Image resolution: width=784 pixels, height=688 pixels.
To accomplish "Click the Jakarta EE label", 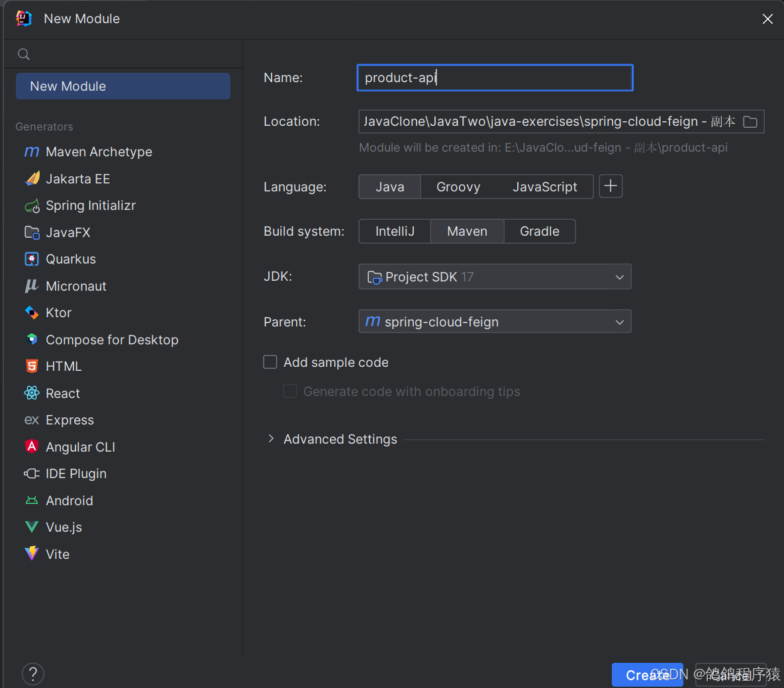I will [x=77, y=179].
